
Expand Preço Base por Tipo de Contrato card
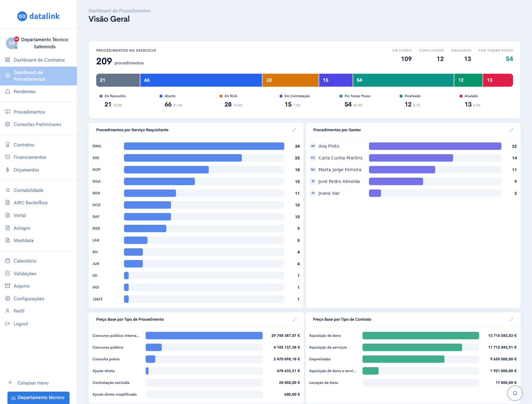[x=511, y=320]
